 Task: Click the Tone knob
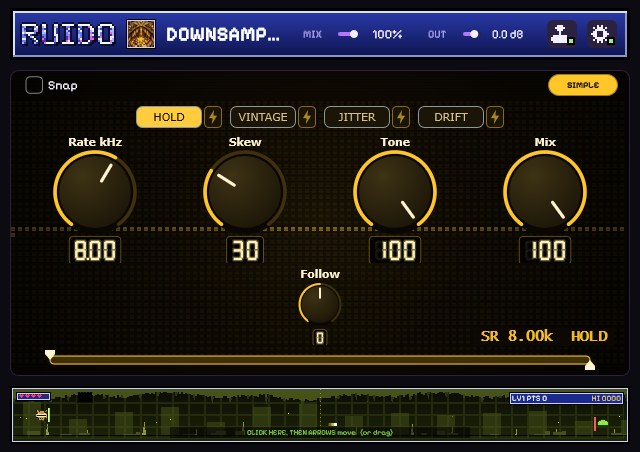[395, 191]
